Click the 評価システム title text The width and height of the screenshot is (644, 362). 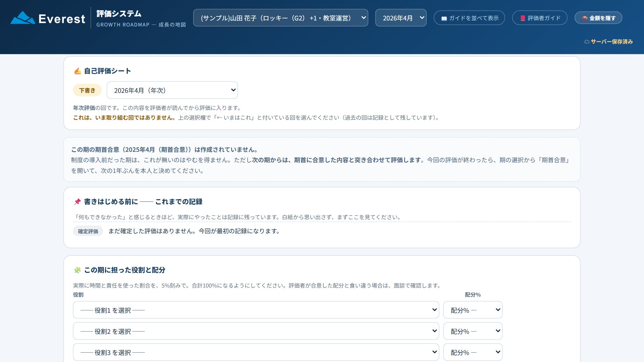(119, 14)
